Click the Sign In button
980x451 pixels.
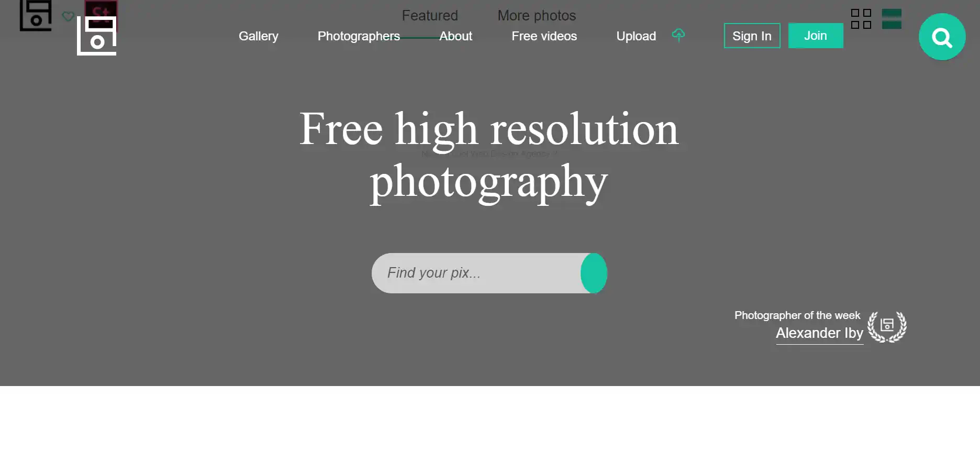(x=752, y=36)
